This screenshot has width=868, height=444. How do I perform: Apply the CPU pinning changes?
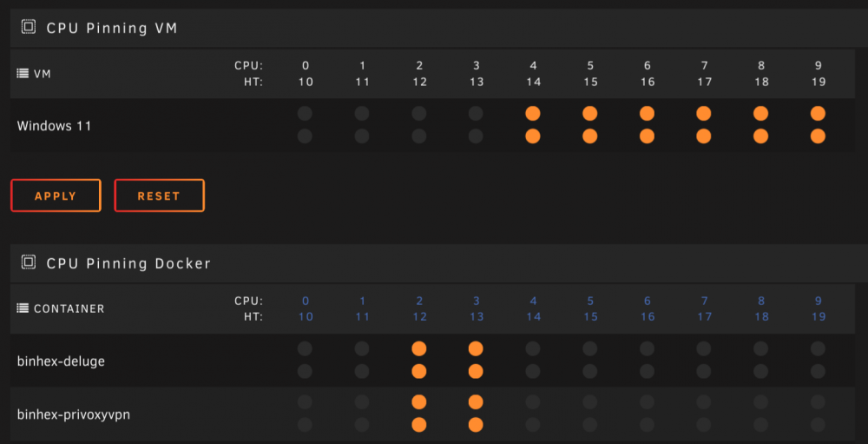click(56, 195)
